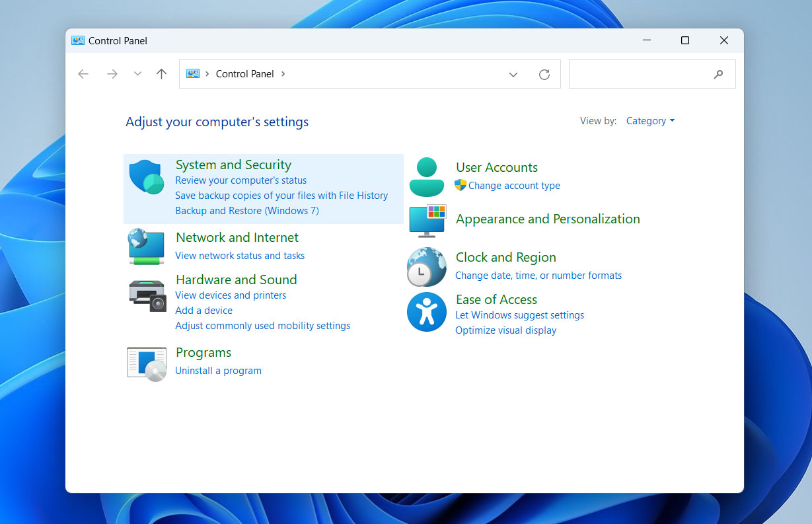Click View devices and printers
The height and width of the screenshot is (524, 812).
231,295
